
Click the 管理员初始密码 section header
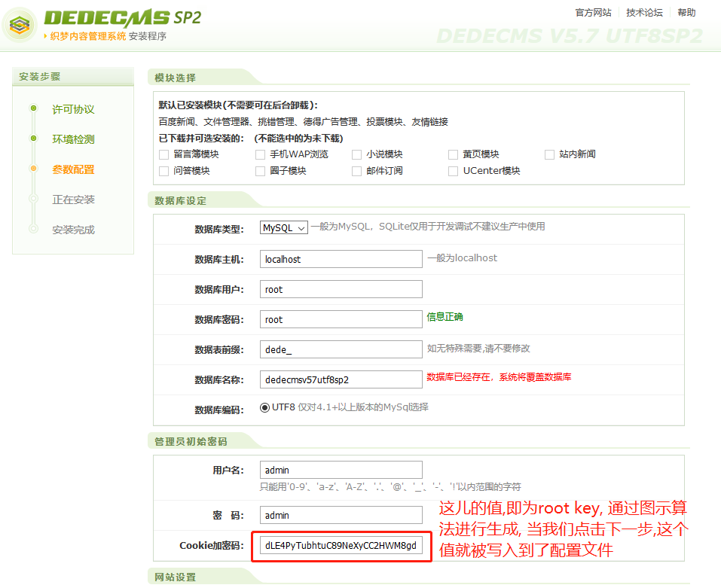pyautogui.click(x=191, y=441)
